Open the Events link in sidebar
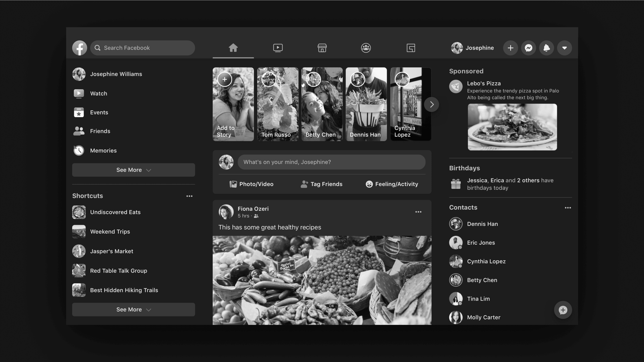This screenshot has width=644, height=362. [x=99, y=112]
